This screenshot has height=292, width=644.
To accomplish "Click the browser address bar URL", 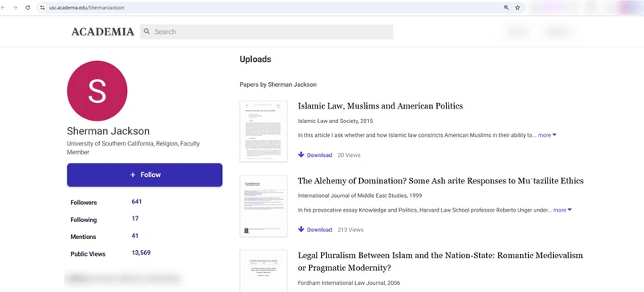I will [x=87, y=7].
